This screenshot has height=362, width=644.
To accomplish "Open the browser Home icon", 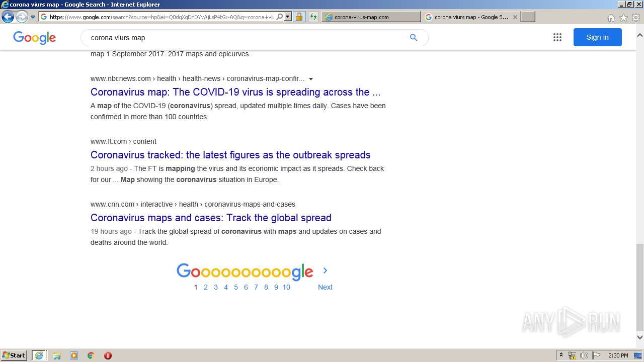I will coord(611,18).
